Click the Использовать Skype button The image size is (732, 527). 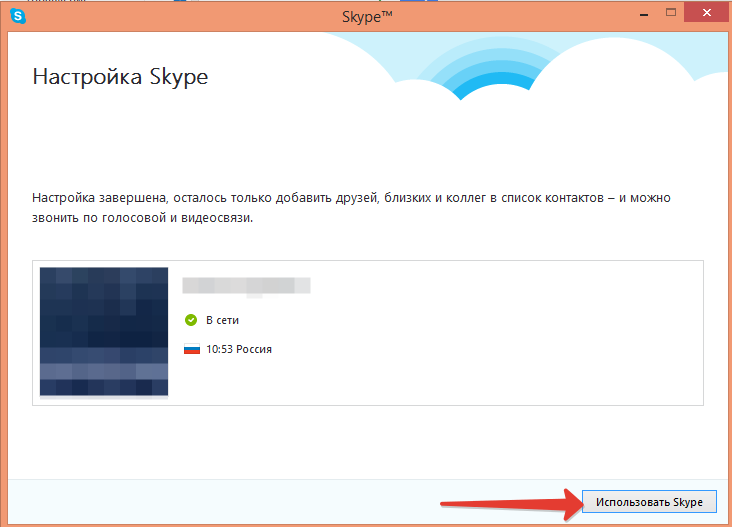coord(649,502)
